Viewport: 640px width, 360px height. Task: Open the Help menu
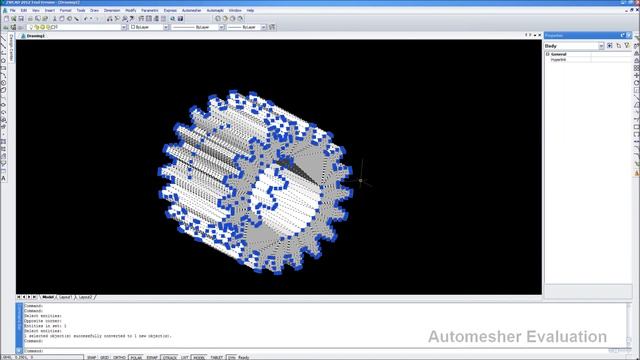[x=250, y=10]
